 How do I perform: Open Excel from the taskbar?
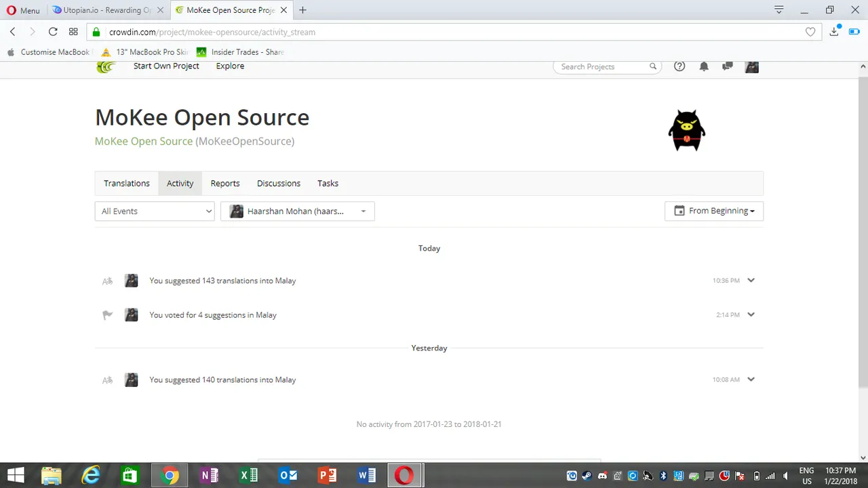[x=248, y=475]
